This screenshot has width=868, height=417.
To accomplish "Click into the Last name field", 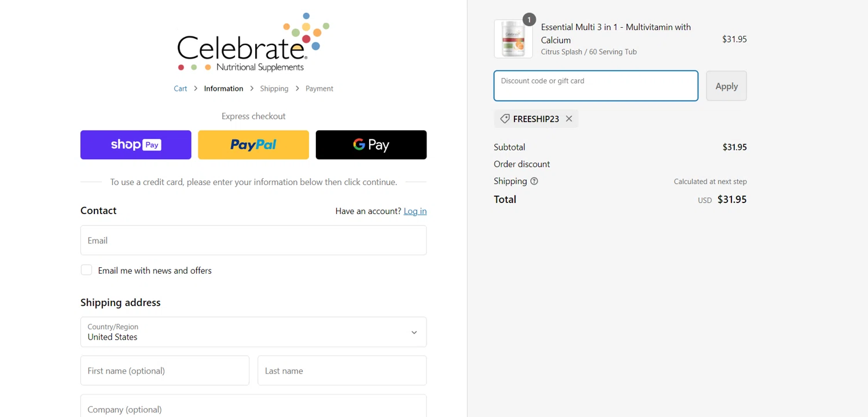I will coord(342,371).
